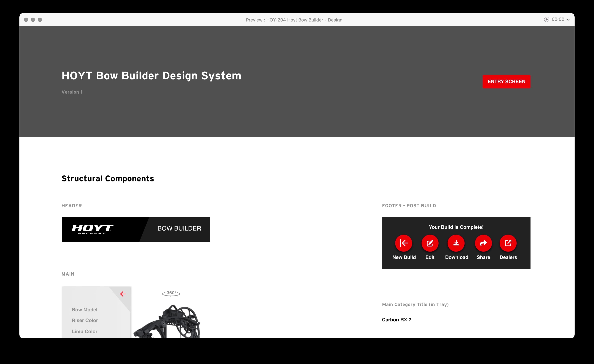This screenshot has width=594, height=364.
Task: Click the red back arrow in tray
Action: (123, 294)
